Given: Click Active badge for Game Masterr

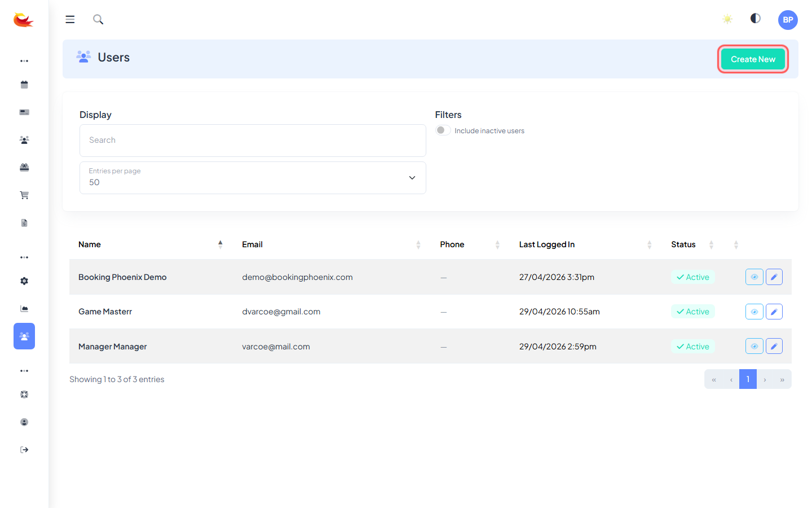Looking at the screenshot, I should (x=693, y=312).
